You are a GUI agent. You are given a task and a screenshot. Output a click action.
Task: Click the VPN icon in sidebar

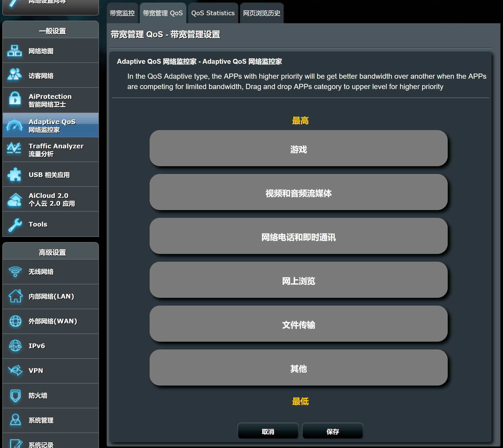click(15, 370)
